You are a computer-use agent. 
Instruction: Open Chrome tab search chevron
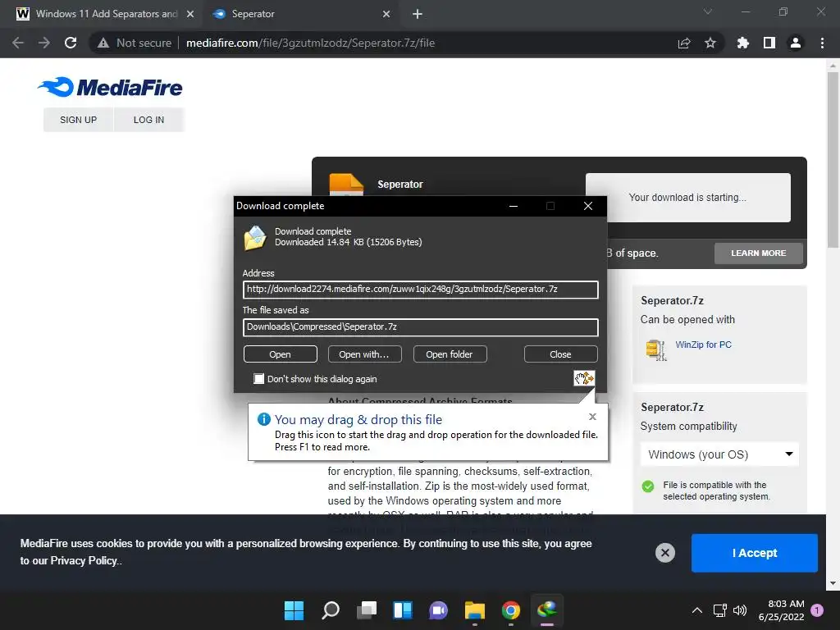(x=708, y=11)
